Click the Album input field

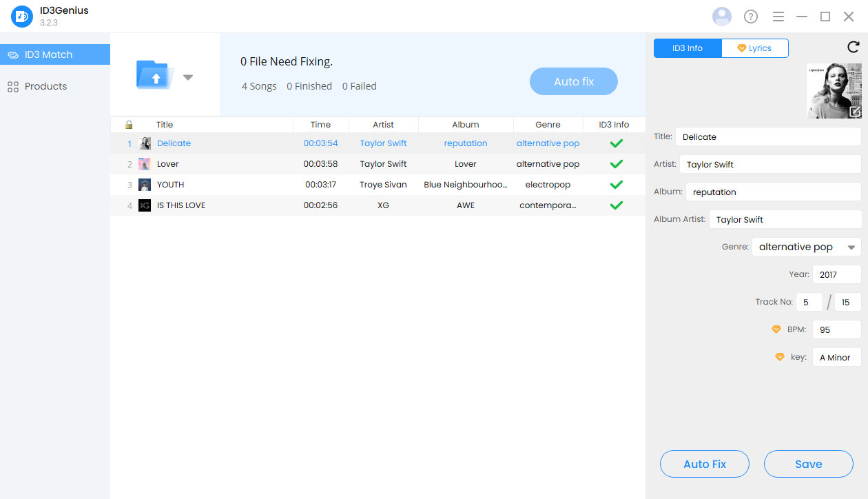tap(774, 192)
